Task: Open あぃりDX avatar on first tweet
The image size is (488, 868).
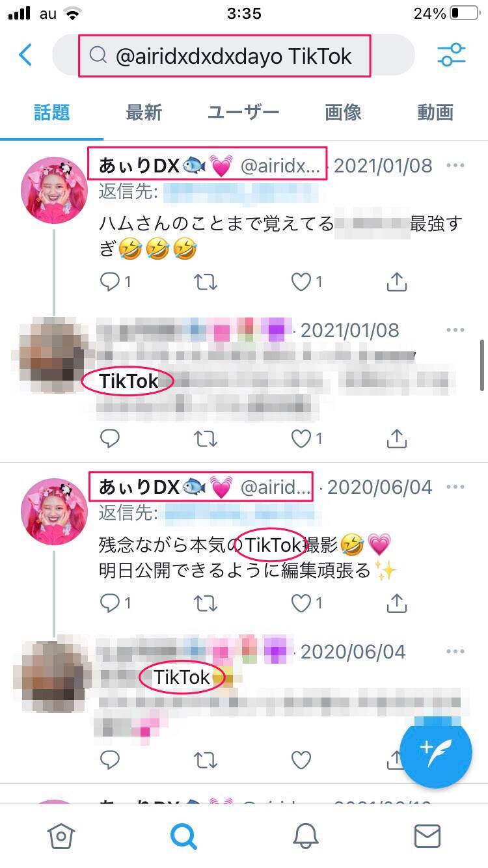Action: pyautogui.click(x=54, y=190)
